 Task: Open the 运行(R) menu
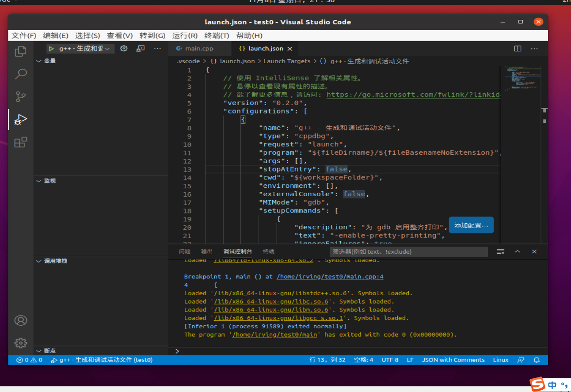click(185, 36)
